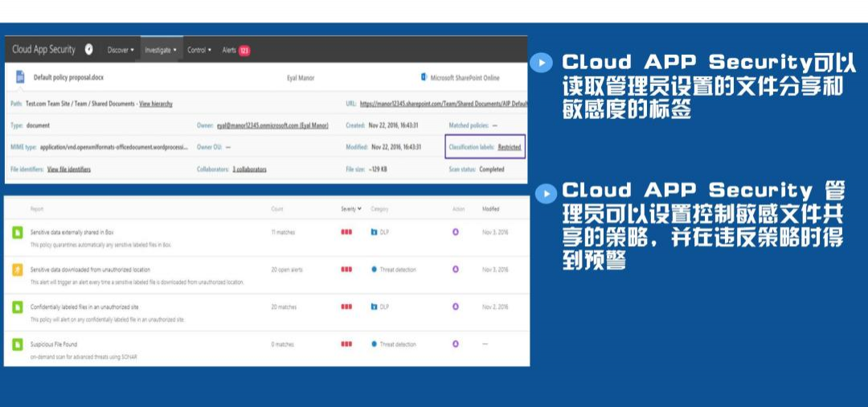Click the Microsoft SharePoint Online icon
The image size is (868, 407).
pos(424,77)
